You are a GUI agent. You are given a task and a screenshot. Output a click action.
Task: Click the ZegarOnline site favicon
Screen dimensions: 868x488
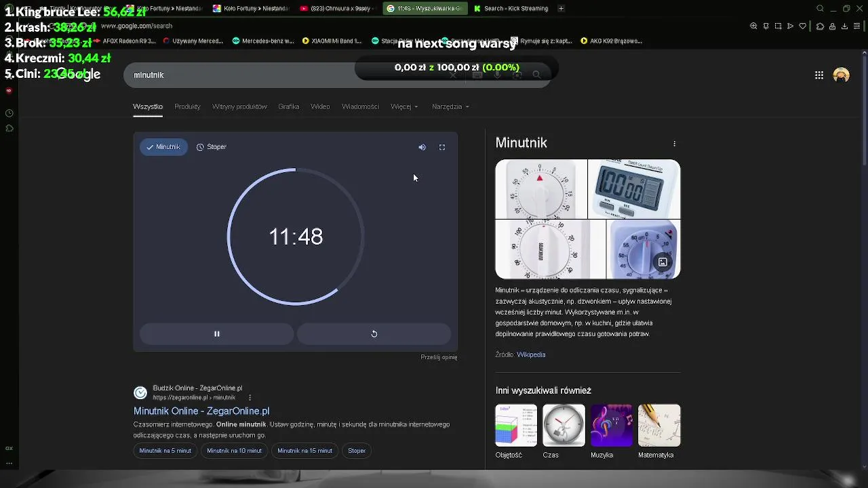[140, 393]
